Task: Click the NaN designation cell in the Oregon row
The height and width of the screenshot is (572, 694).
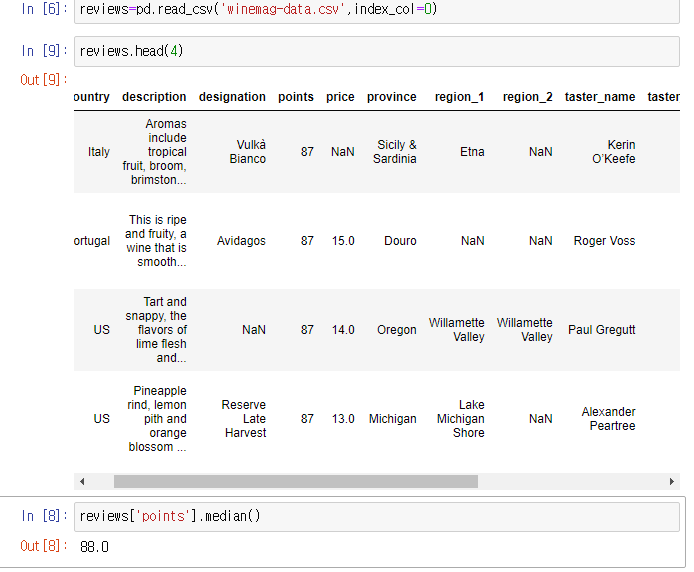Action: pos(254,330)
